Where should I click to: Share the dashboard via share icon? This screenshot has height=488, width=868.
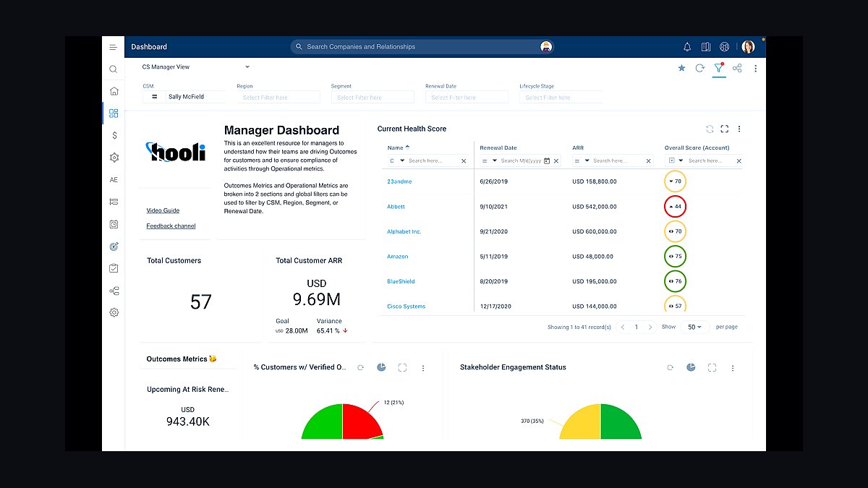click(x=737, y=68)
